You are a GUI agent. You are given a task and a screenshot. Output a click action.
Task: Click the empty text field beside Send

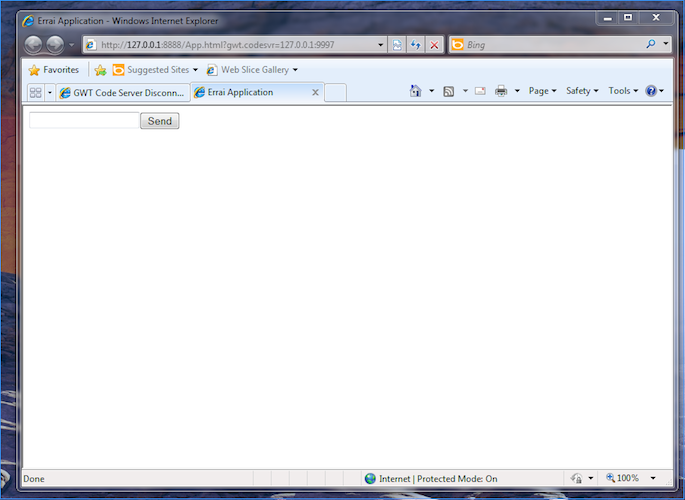click(84, 121)
